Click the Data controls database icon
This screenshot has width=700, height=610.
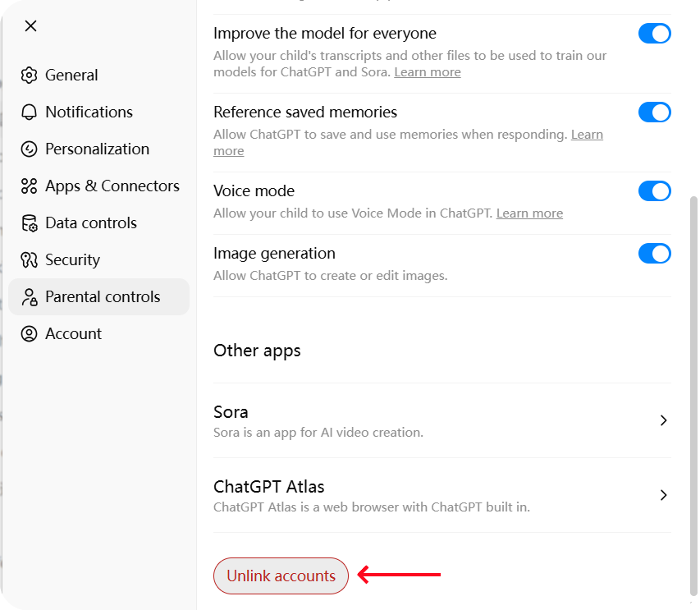click(x=30, y=223)
